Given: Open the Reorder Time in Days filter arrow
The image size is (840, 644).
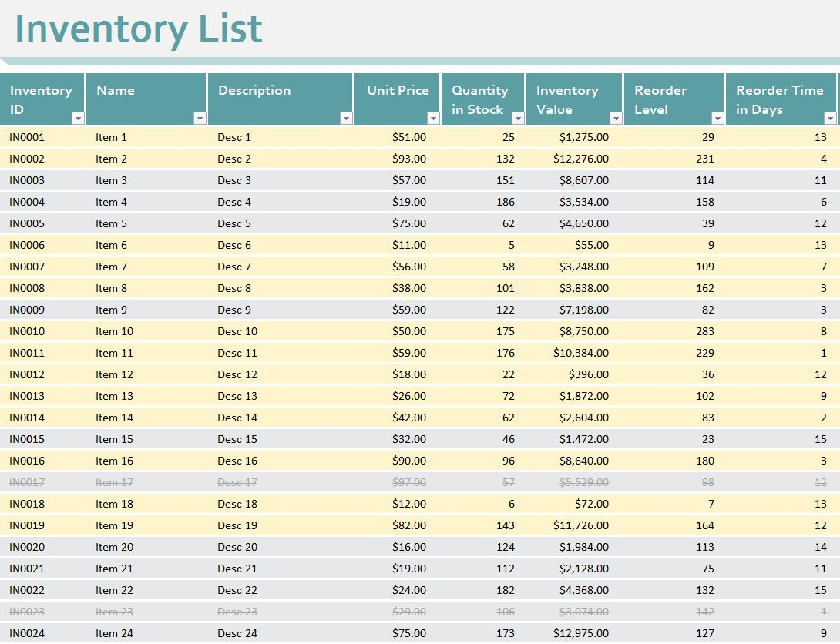Looking at the screenshot, I should (x=831, y=119).
